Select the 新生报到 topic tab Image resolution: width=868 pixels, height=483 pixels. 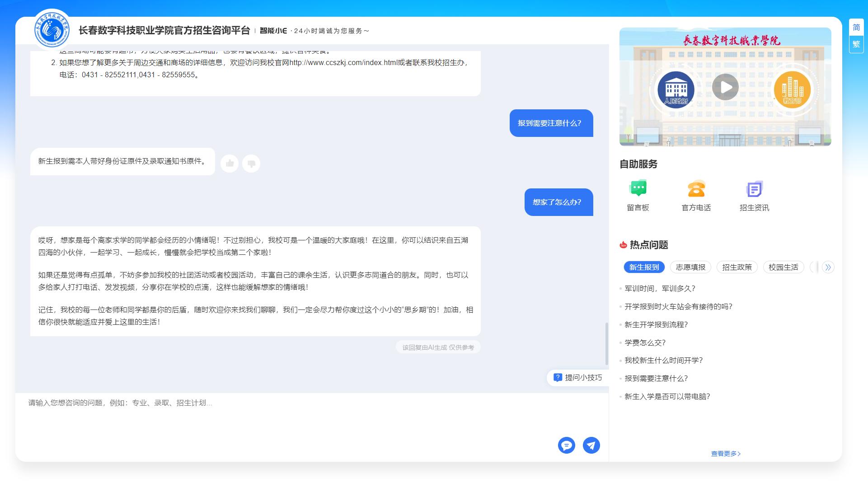pos(644,267)
